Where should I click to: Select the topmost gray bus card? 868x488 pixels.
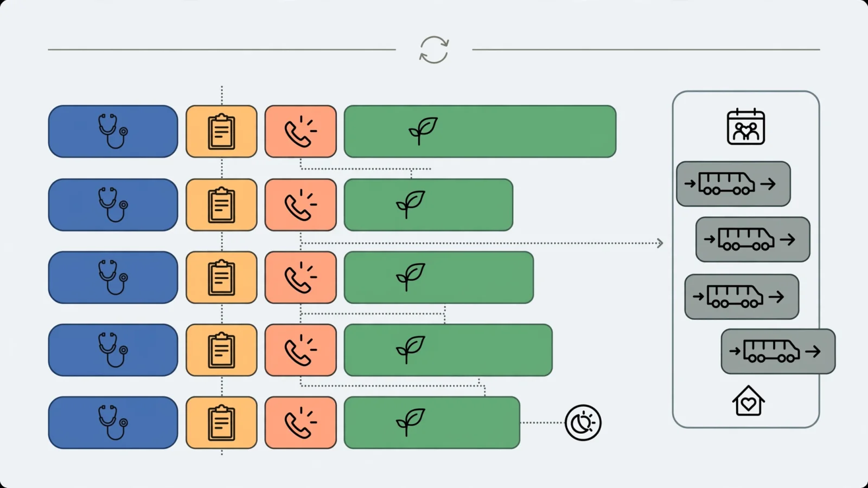pyautogui.click(x=733, y=184)
